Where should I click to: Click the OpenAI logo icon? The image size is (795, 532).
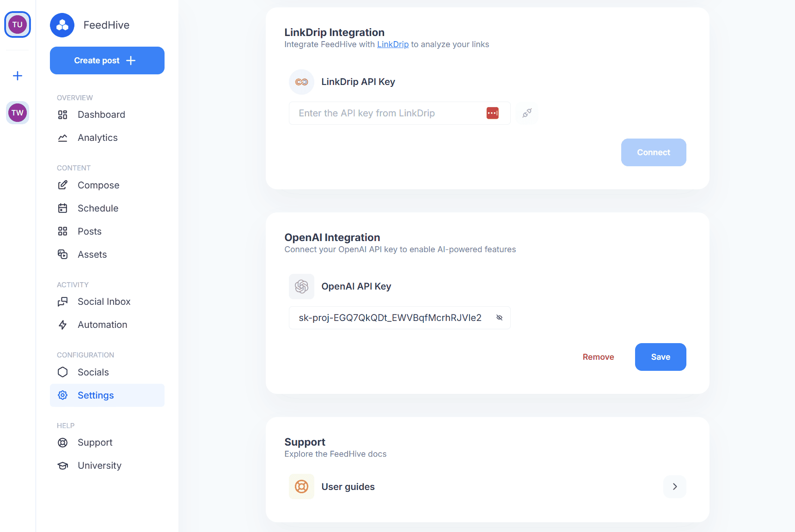302,286
